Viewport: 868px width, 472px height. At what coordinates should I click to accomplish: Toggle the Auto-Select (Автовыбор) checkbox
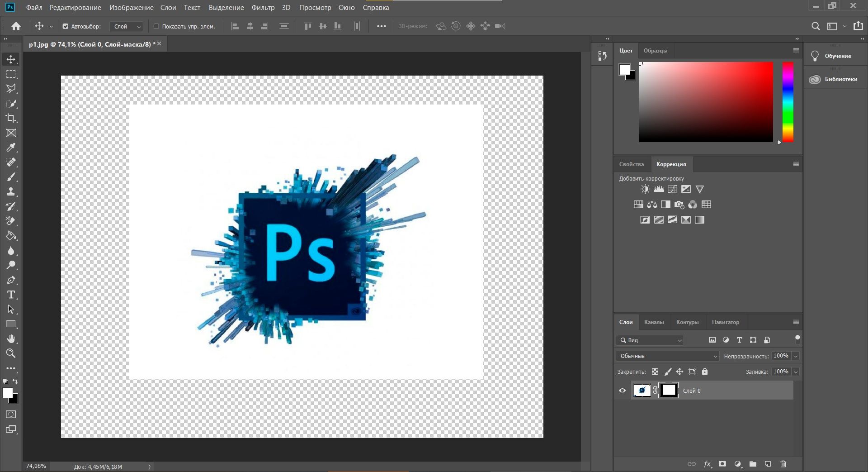coord(66,26)
